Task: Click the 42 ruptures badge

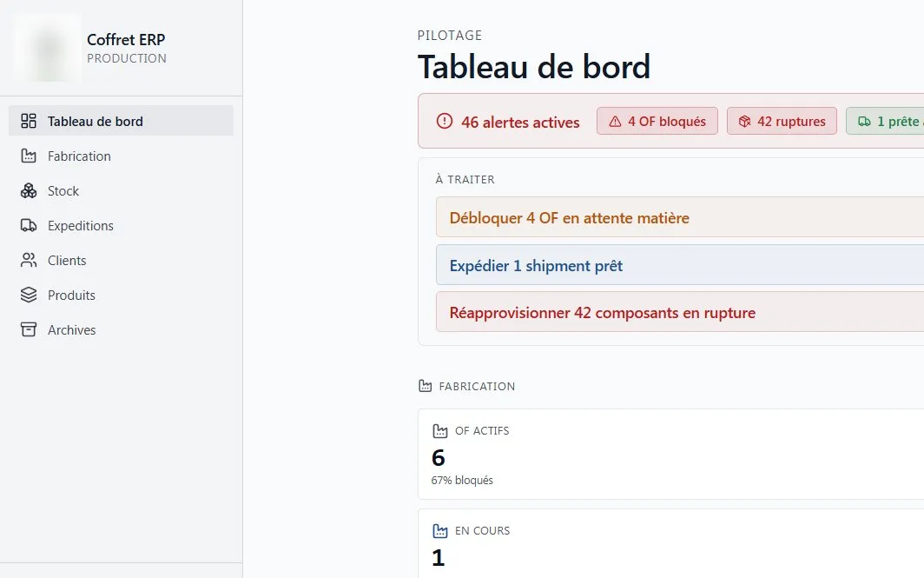Action: pyautogui.click(x=782, y=121)
